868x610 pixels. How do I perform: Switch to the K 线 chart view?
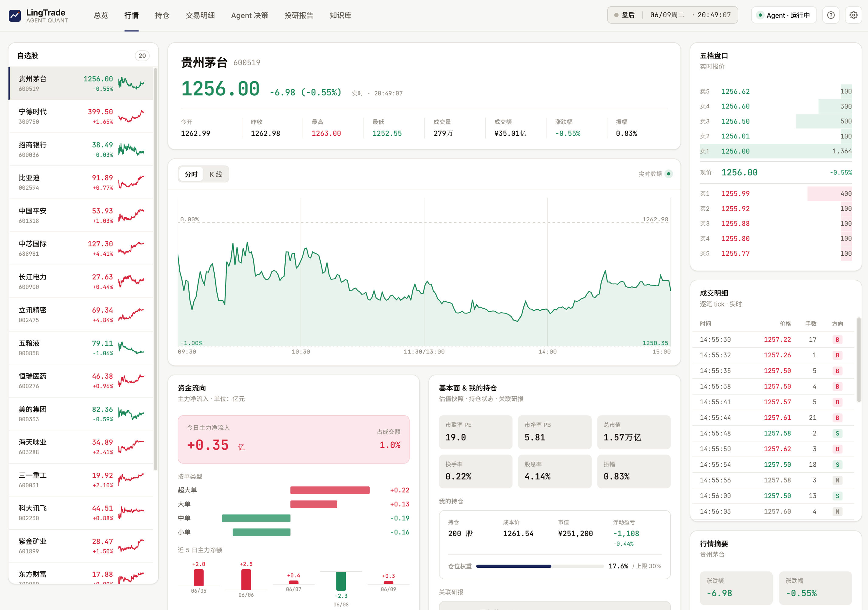click(216, 174)
